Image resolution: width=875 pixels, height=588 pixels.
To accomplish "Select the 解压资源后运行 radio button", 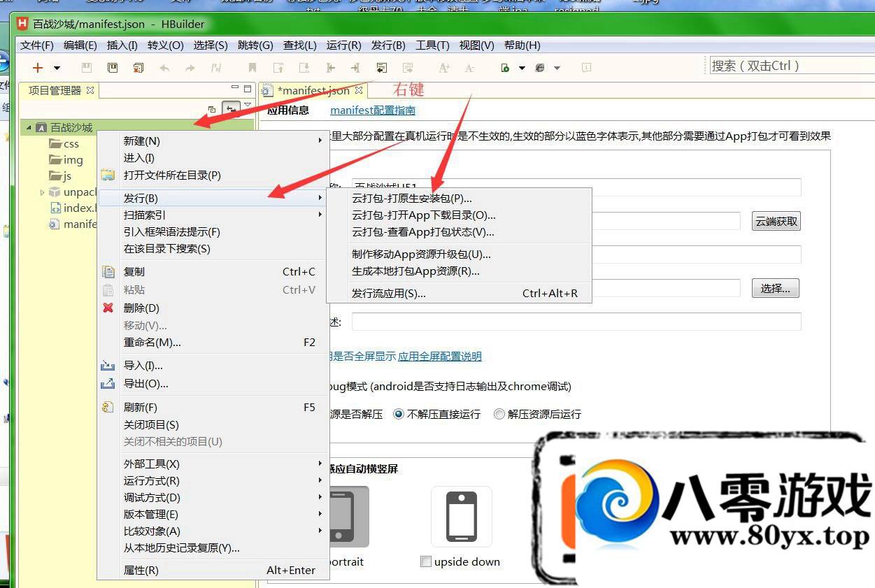I will point(499,414).
